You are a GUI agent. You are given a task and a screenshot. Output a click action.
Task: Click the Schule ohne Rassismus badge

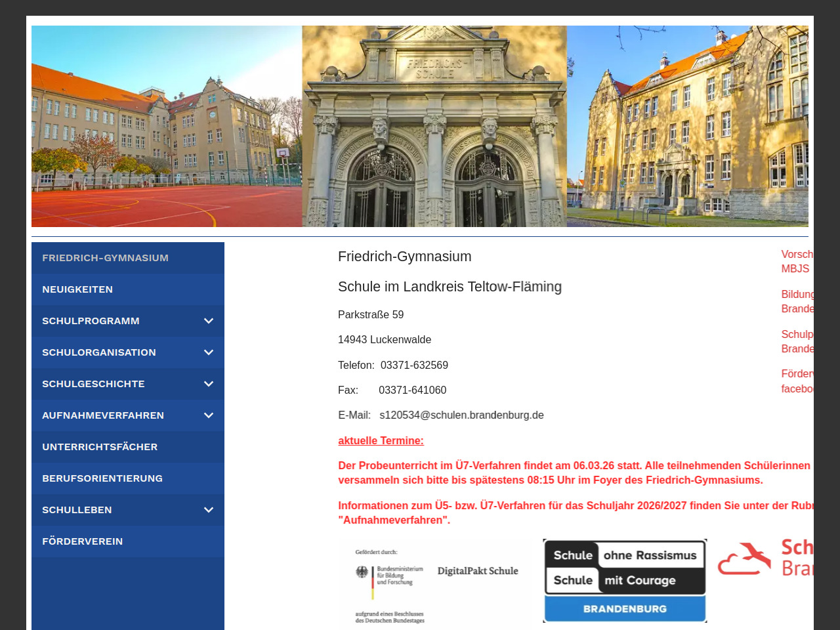624,581
